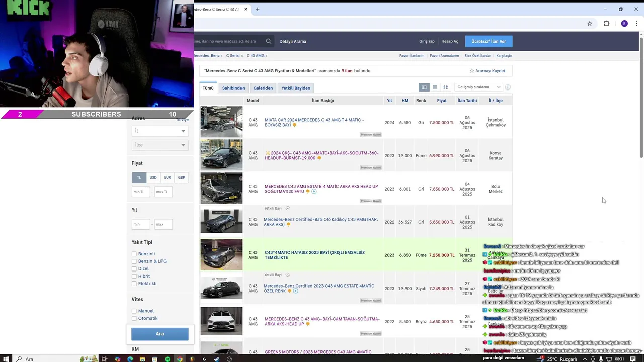Click the pin icon on MIATA CAR listing
This screenshot has height=362, width=644.
[294, 125]
